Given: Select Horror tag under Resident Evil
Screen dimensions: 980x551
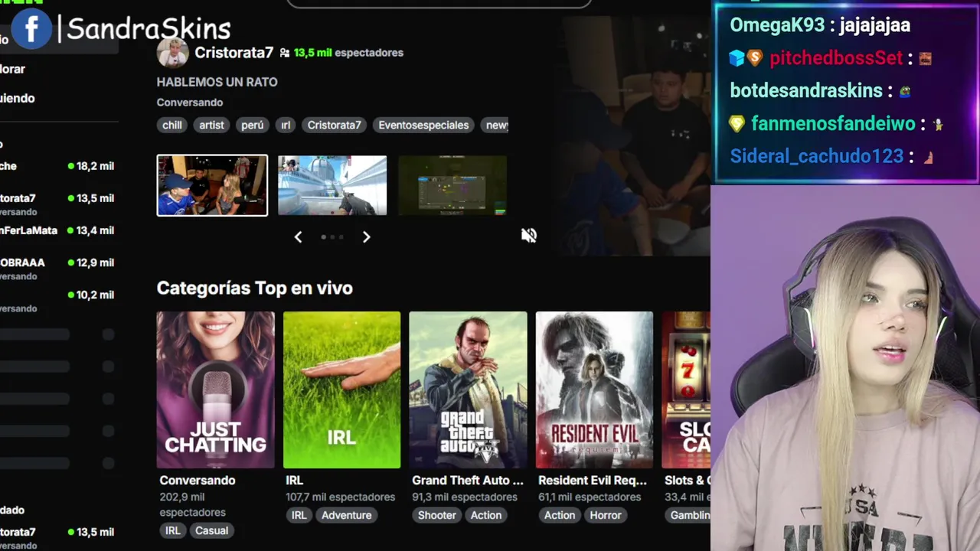Looking at the screenshot, I should (x=606, y=515).
